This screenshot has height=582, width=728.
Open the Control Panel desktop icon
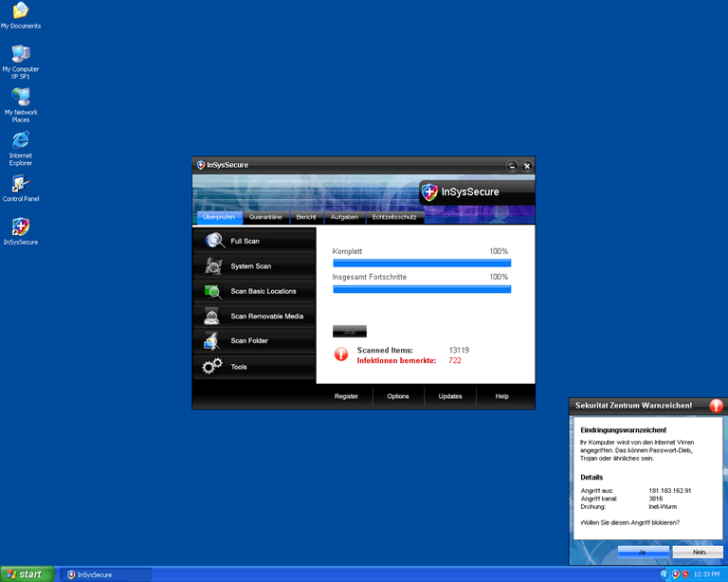tap(21, 185)
